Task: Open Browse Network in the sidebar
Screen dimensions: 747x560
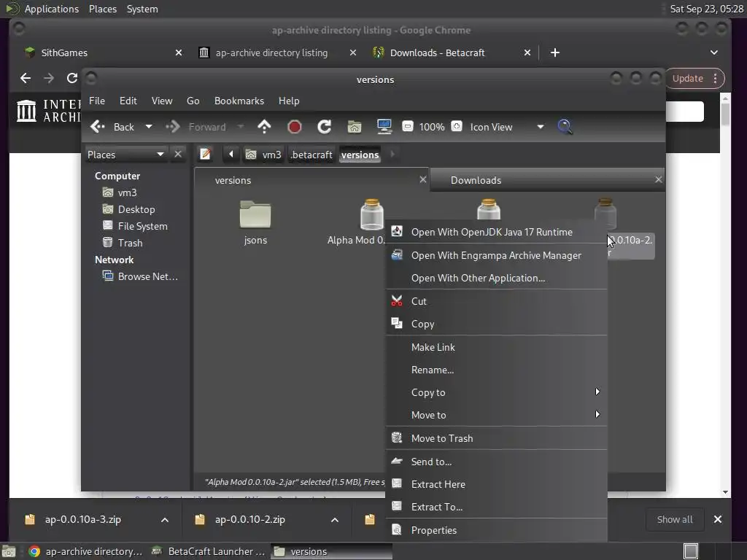Action: [x=141, y=276]
